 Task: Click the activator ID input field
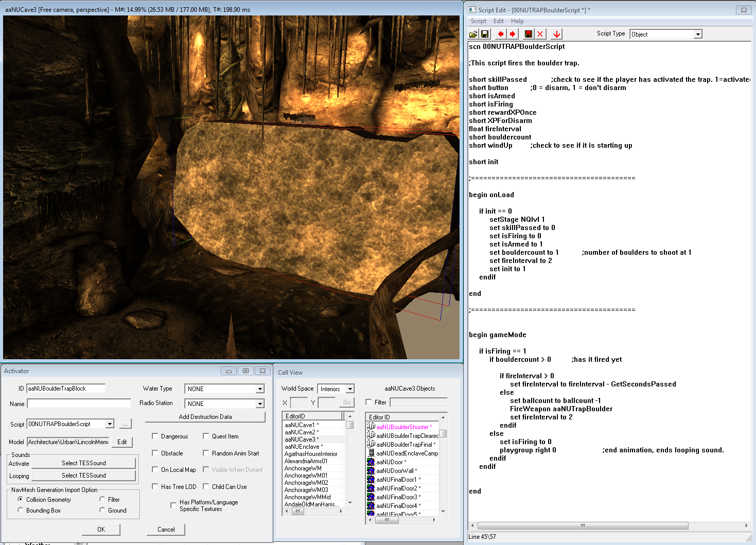(x=66, y=389)
